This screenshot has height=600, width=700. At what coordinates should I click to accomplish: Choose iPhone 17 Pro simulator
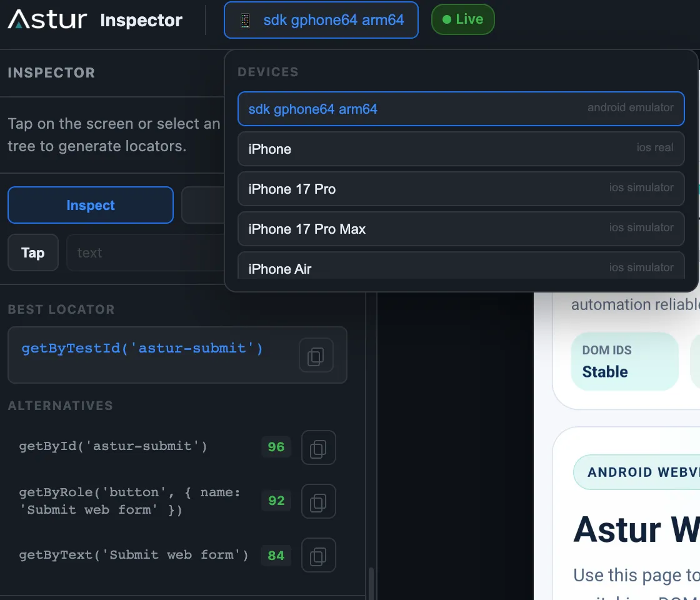click(x=461, y=189)
